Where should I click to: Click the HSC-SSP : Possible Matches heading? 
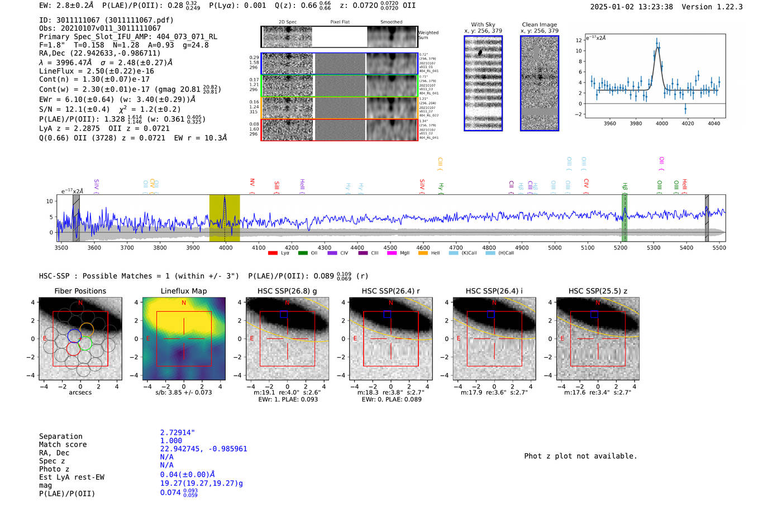[x=204, y=276]
